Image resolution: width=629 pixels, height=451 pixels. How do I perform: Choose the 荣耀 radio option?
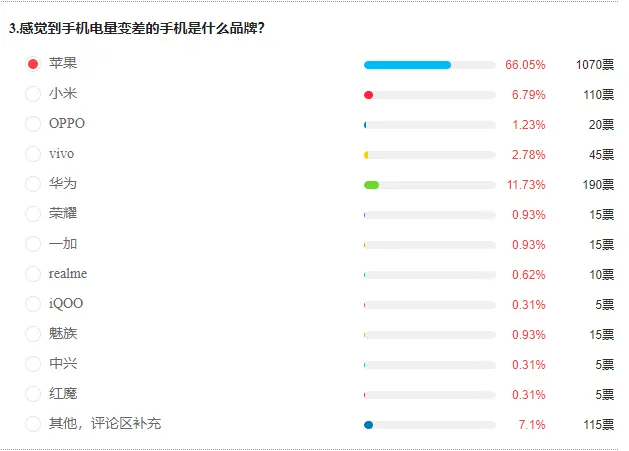coord(33,214)
